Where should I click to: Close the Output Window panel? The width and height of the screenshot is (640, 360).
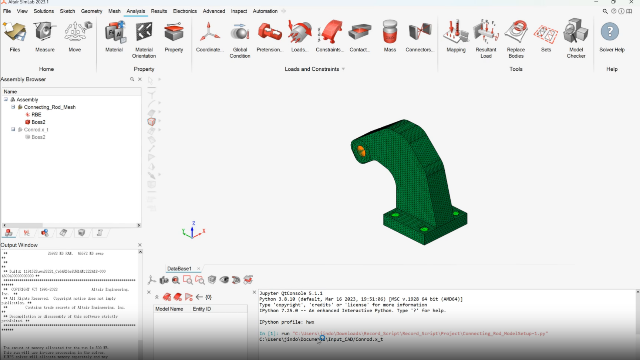[x=140, y=245]
